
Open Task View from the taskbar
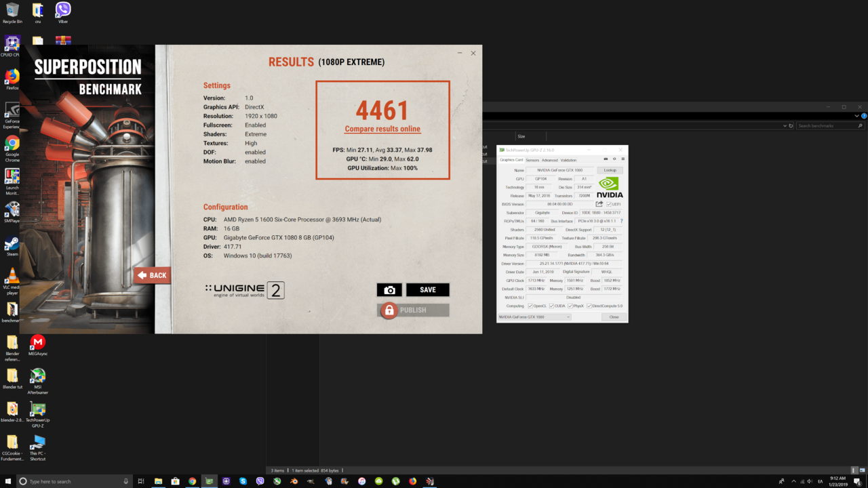[x=141, y=481]
